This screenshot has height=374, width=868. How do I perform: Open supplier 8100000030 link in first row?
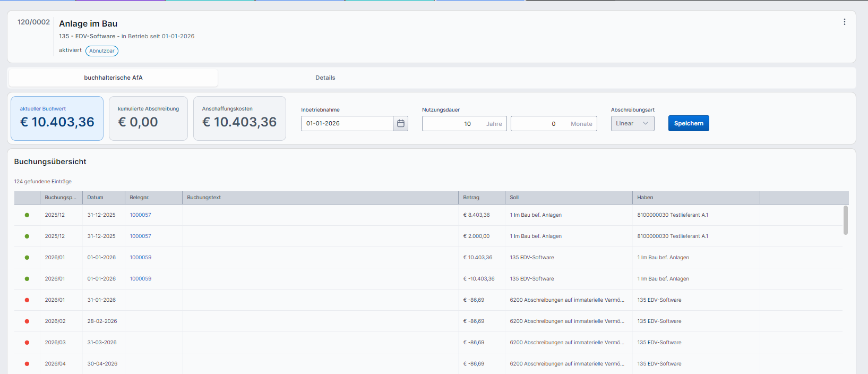point(652,215)
